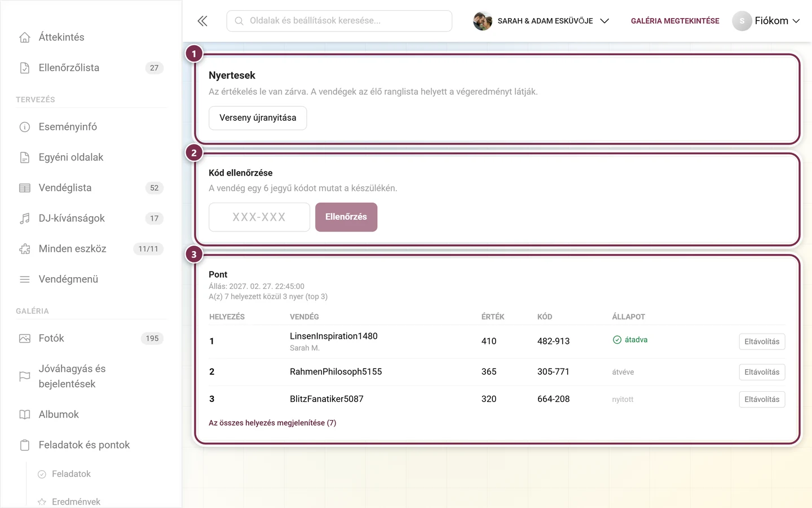Click the Verseny újranyitása button
This screenshot has width=812, height=508.
pyautogui.click(x=258, y=118)
